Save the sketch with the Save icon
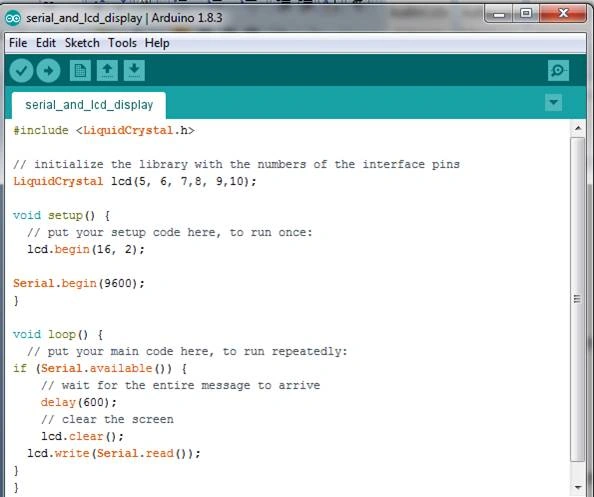 coord(134,70)
